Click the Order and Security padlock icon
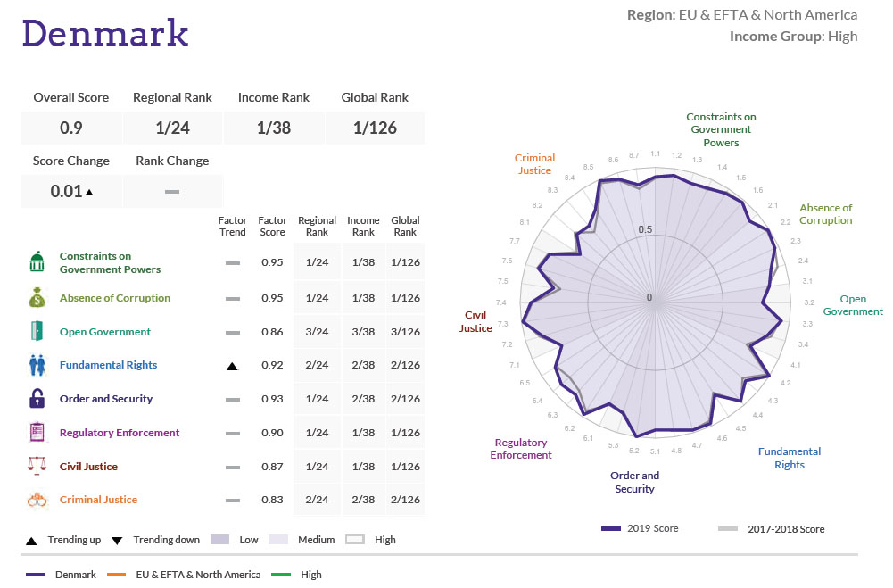The height and width of the screenshot is (588, 893). (37, 398)
